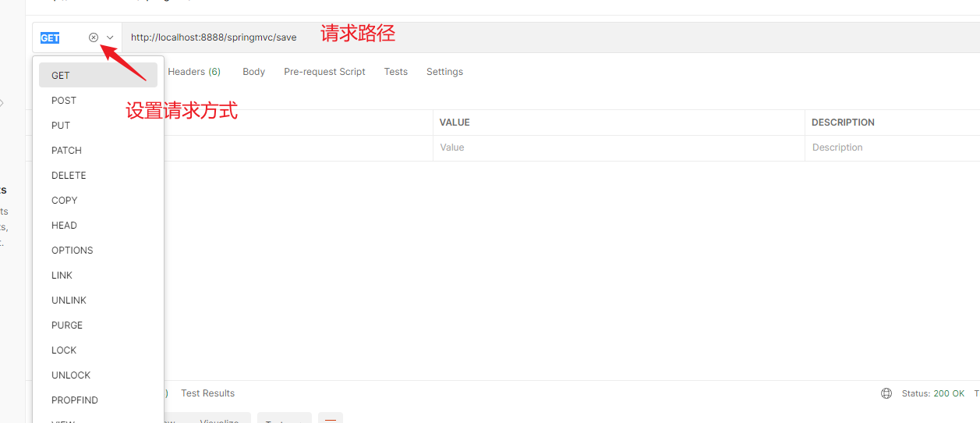Go to the Tests tab
The height and width of the screenshot is (423, 980).
pos(395,72)
